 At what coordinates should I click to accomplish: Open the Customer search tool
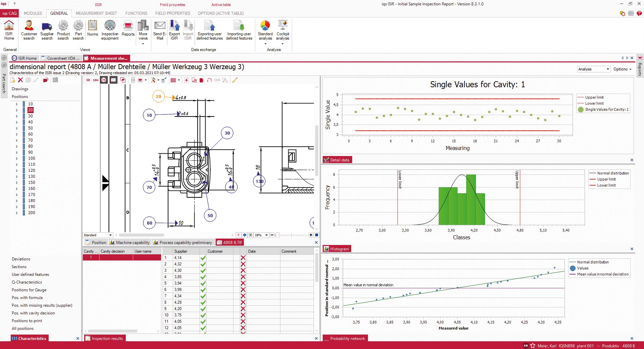[29, 30]
